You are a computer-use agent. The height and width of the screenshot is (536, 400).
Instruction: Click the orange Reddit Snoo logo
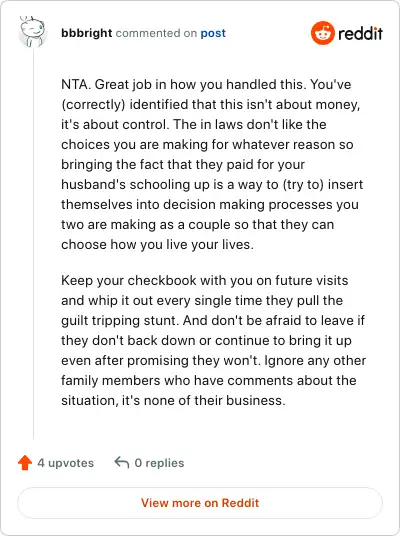(x=322, y=33)
